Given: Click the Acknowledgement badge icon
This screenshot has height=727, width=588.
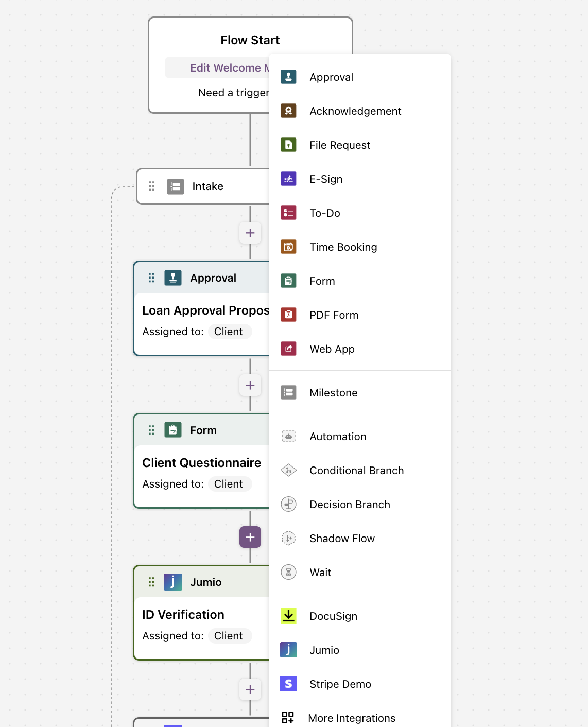Looking at the screenshot, I should coord(288,111).
